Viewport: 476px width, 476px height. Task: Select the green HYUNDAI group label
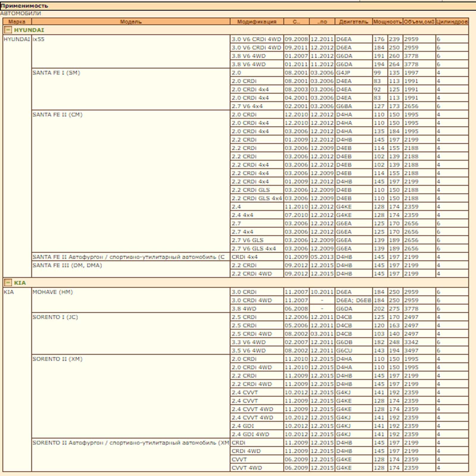click(29, 30)
